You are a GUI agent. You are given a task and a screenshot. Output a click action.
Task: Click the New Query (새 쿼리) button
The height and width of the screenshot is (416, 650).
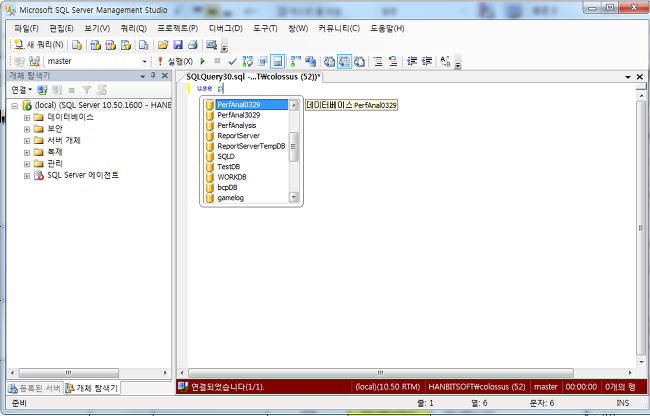39,45
